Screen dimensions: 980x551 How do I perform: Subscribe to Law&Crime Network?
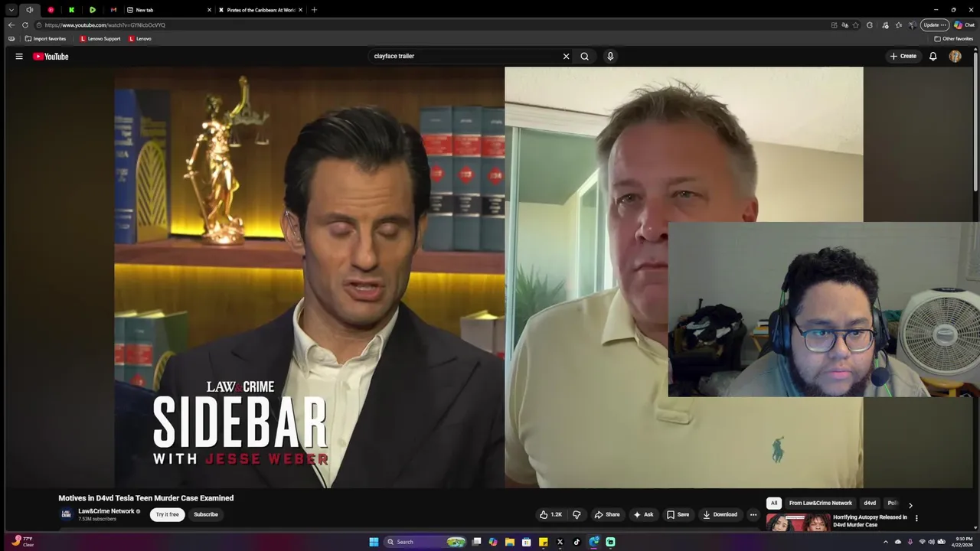tap(206, 514)
